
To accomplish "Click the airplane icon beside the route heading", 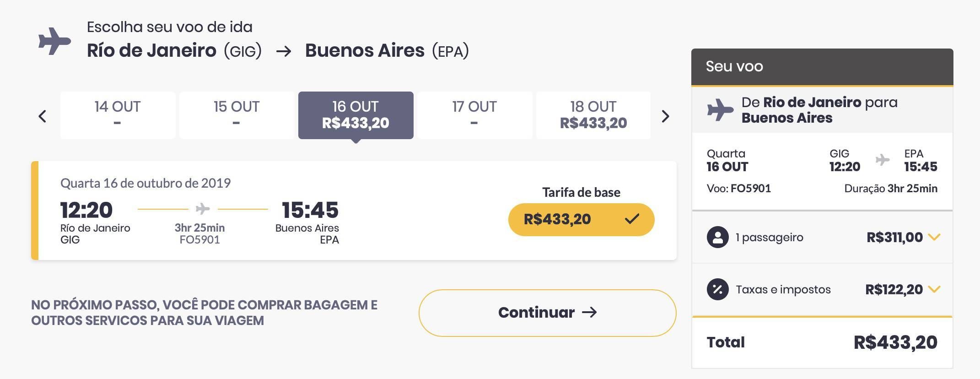I will click(x=54, y=41).
